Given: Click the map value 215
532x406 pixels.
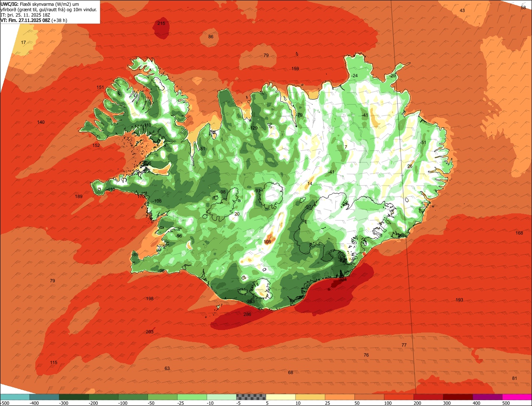Looking at the screenshot, I should pyautogui.click(x=161, y=23).
